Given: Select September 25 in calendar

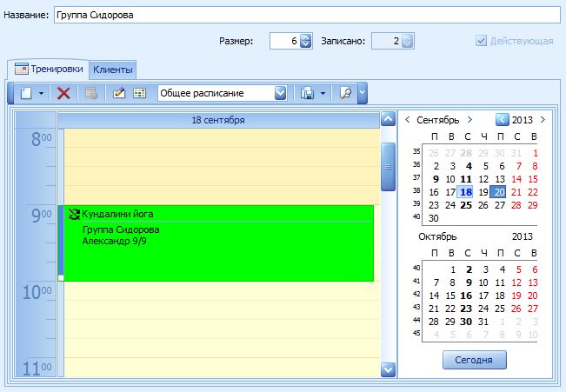Looking at the screenshot, I should (466, 205).
